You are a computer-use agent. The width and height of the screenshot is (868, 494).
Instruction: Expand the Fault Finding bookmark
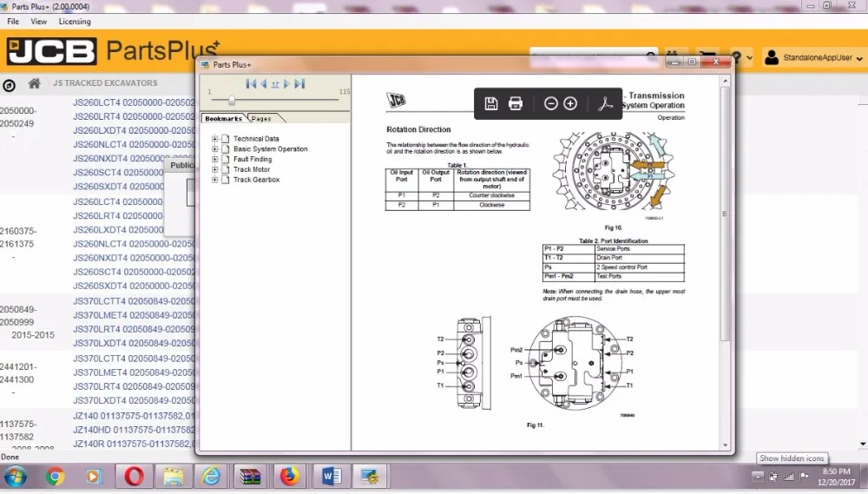point(214,159)
